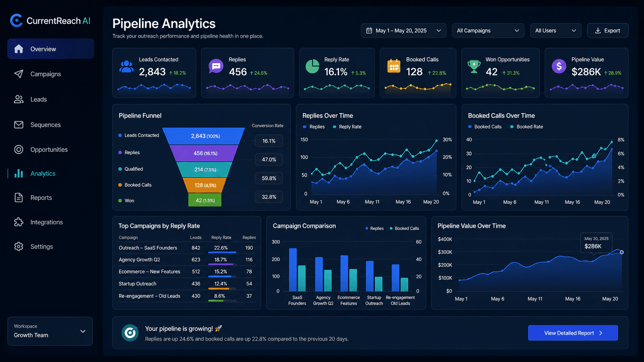Screen dimensions: 644x362
Task: Go to Integrations
Action: click(51, 222)
